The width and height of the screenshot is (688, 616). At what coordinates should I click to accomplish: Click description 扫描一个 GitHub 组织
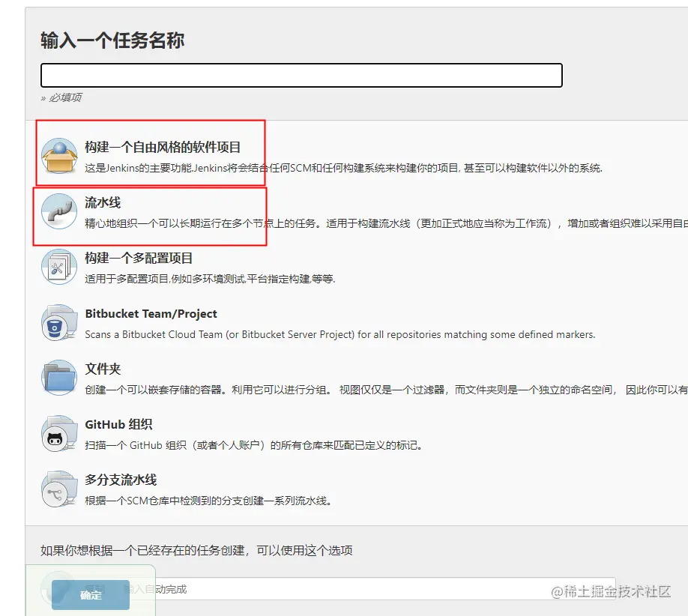(254, 445)
